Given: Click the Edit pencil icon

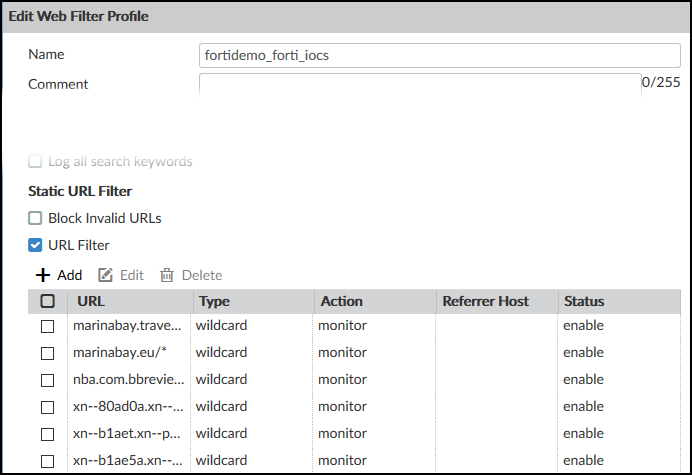Looking at the screenshot, I should point(105,275).
